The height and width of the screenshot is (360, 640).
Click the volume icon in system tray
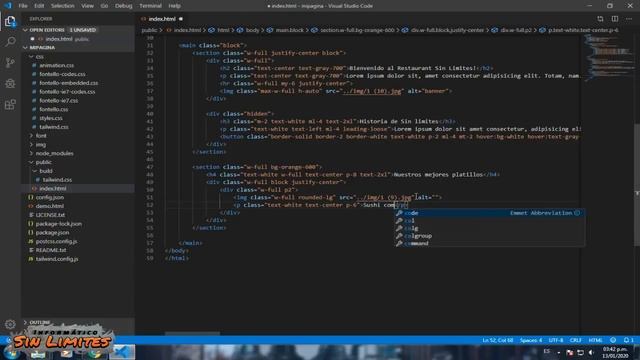click(x=591, y=352)
